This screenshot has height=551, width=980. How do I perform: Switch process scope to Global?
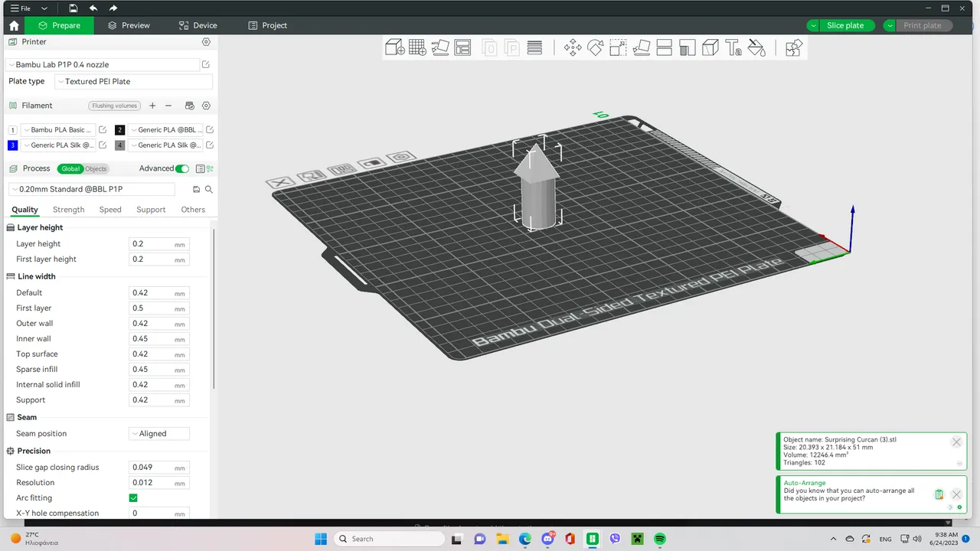70,169
